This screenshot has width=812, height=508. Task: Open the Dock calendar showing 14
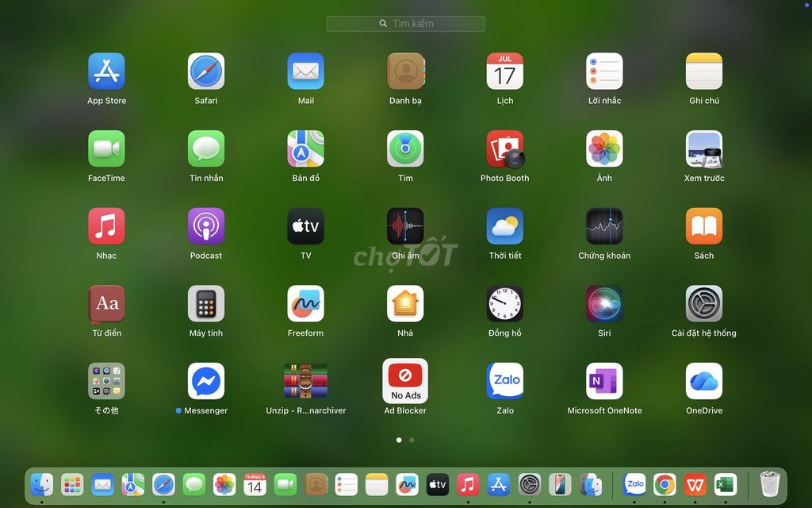point(255,485)
